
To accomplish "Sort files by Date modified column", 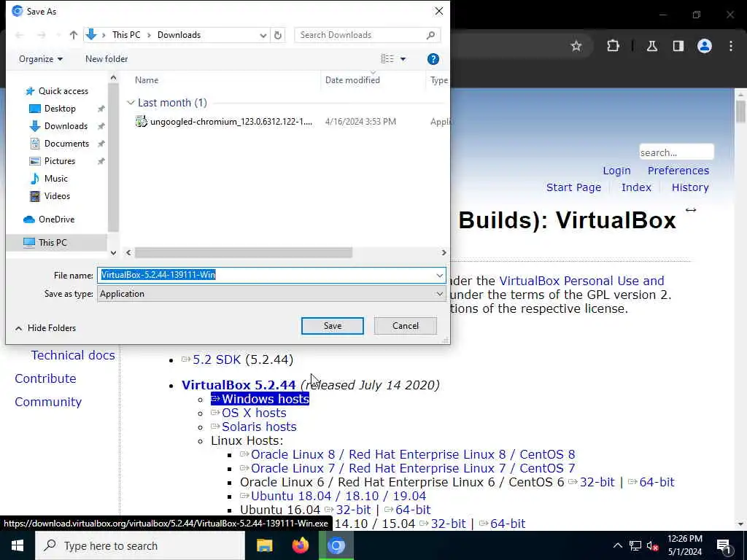I will pos(352,80).
